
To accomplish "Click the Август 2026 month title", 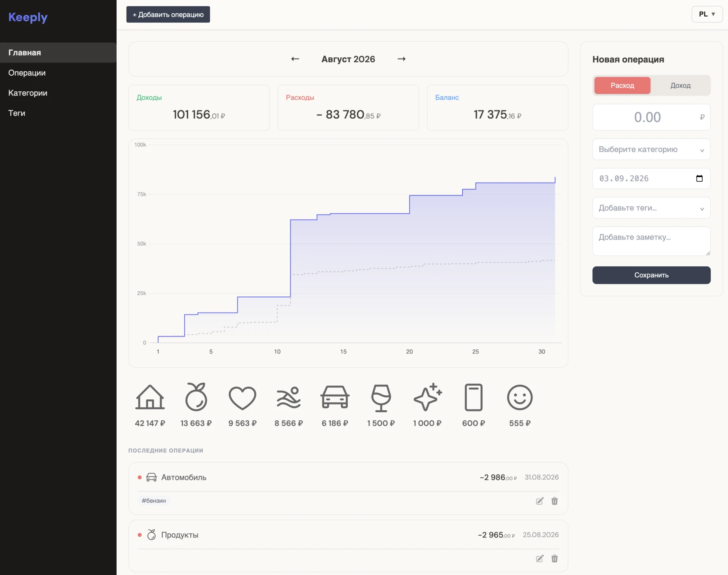I will pyautogui.click(x=348, y=59).
